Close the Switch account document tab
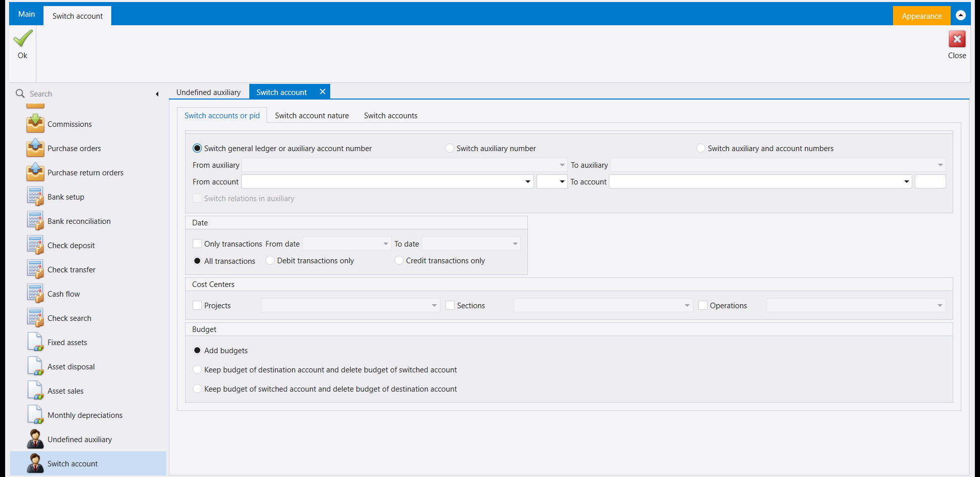 (x=323, y=91)
